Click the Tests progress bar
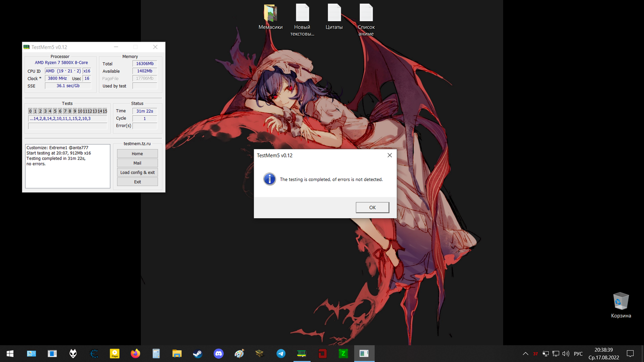Image resolution: width=644 pixels, height=362 pixels. pyautogui.click(x=67, y=126)
